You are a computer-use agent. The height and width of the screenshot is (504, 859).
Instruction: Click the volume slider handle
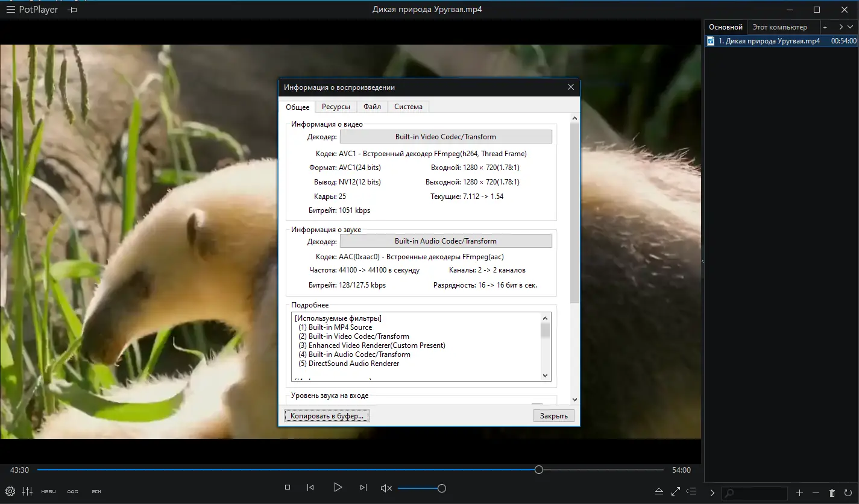tap(442, 488)
